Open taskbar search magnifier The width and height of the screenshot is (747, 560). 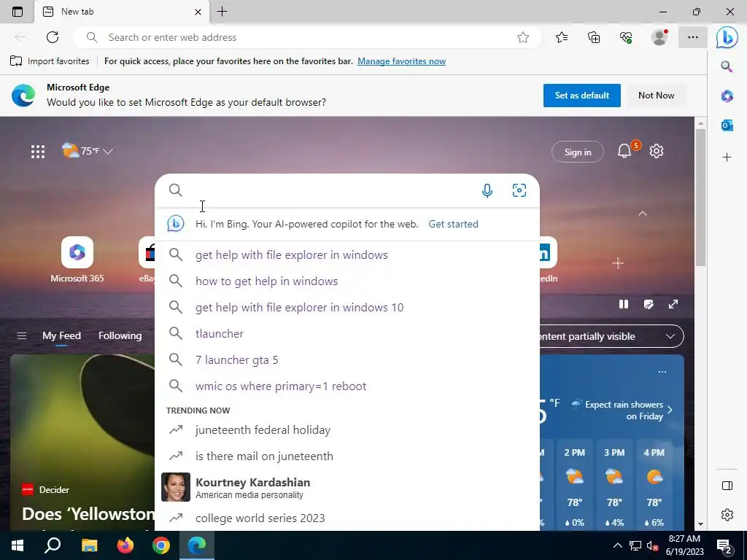tap(53, 545)
